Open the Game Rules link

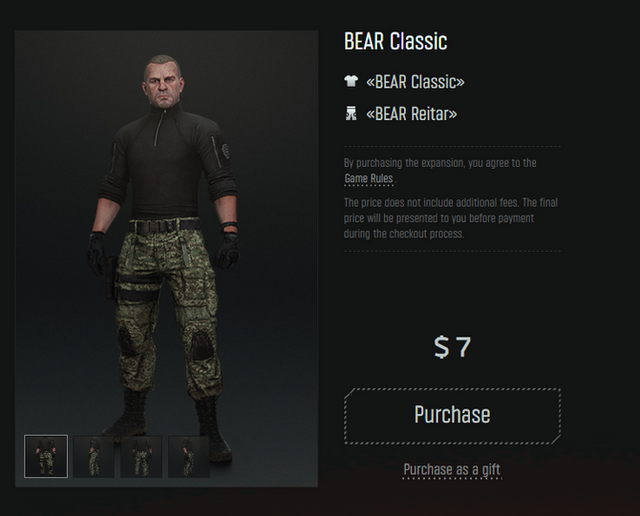tap(369, 179)
